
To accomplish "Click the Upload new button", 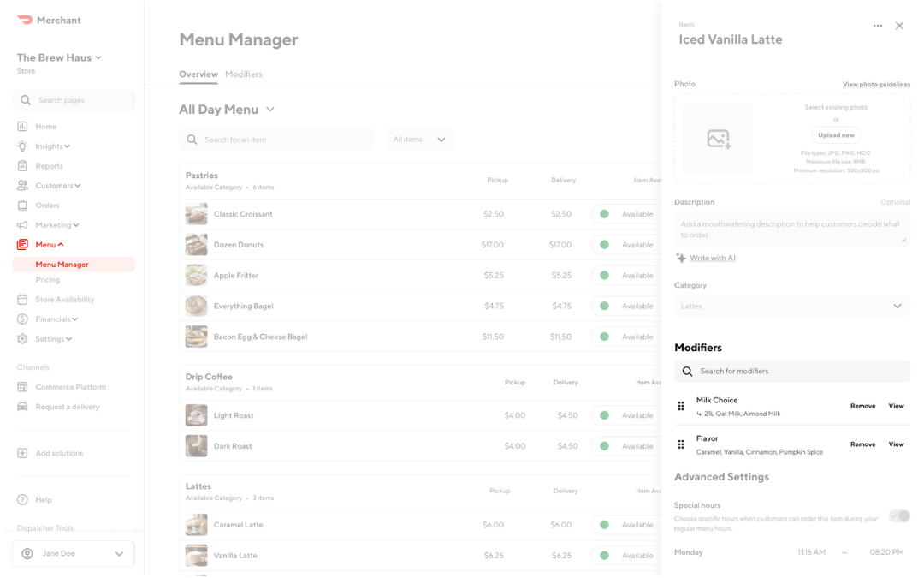I will pos(836,135).
